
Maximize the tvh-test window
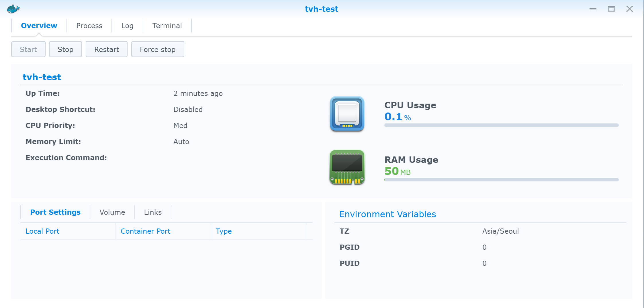click(x=611, y=9)
